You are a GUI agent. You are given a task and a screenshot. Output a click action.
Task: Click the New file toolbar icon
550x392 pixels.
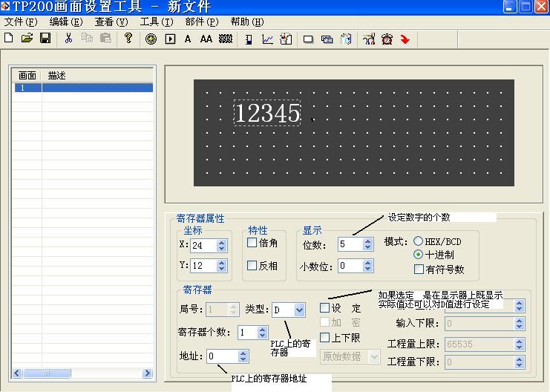[x=9, y=39]
